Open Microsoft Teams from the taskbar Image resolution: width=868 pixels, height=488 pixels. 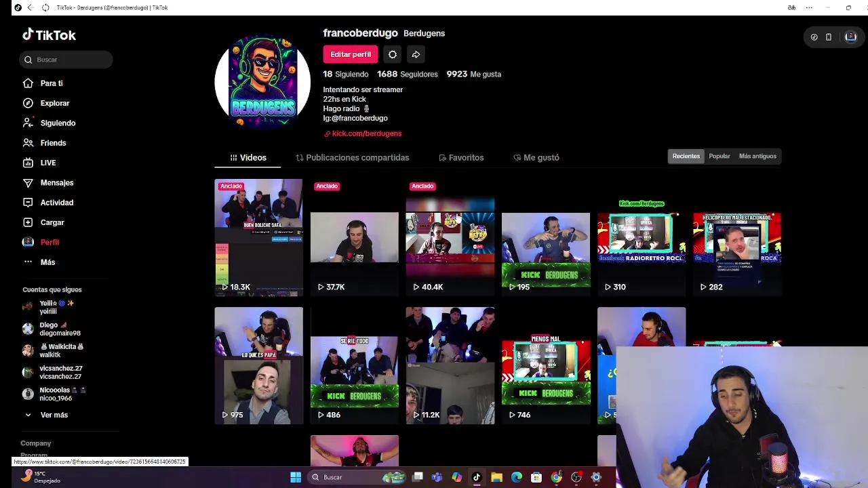(437, 477)
